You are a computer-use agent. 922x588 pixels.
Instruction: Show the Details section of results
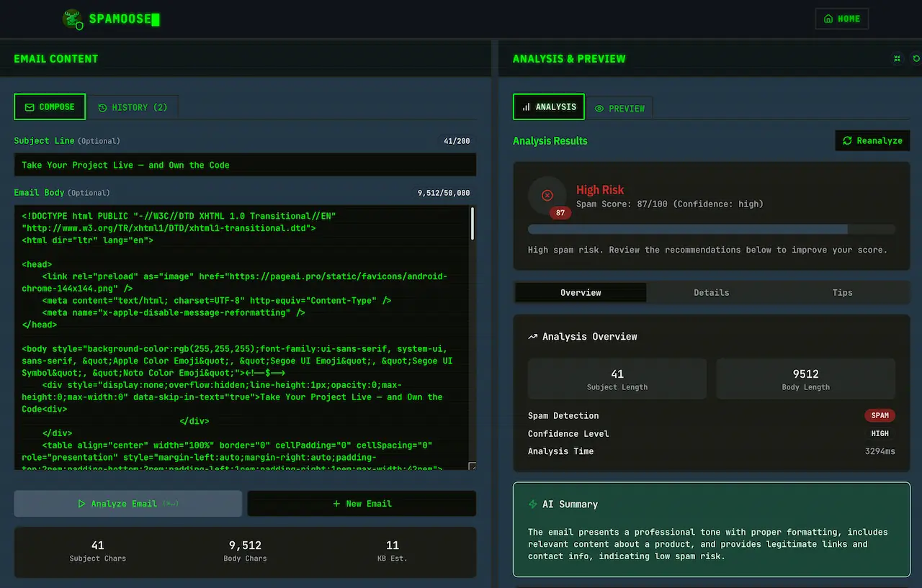(x=711, y=293)
